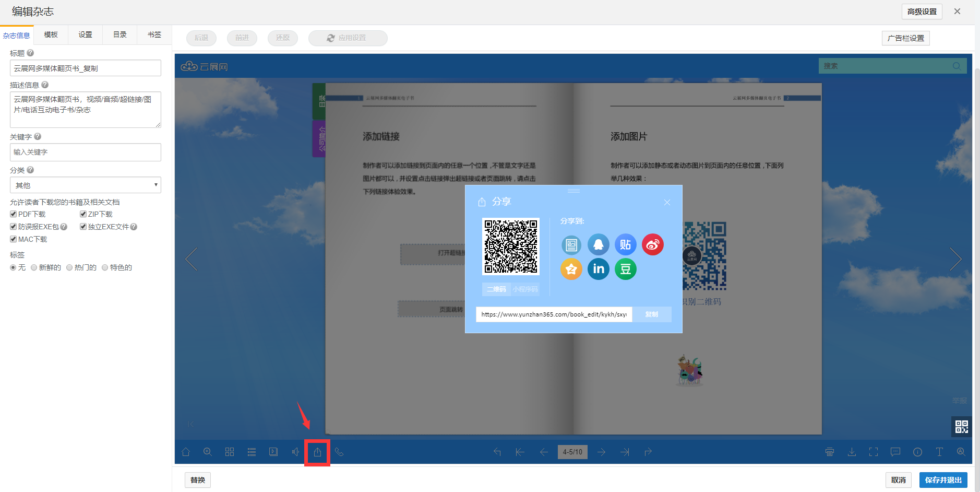Toggle the flipbook sound speaker icon
This screenshot has height=492, width=980.
pos(295,452)
